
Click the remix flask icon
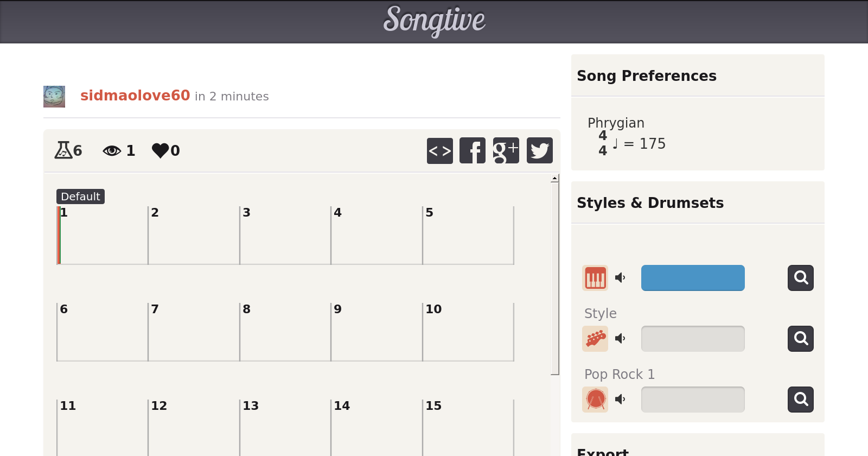pyautogui.click(x=64, y=150)
